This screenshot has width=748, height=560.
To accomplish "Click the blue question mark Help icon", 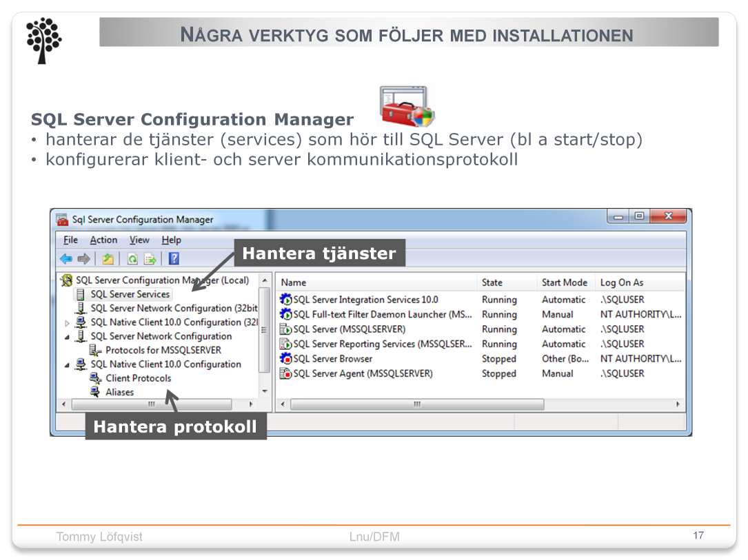I will 174,259.
